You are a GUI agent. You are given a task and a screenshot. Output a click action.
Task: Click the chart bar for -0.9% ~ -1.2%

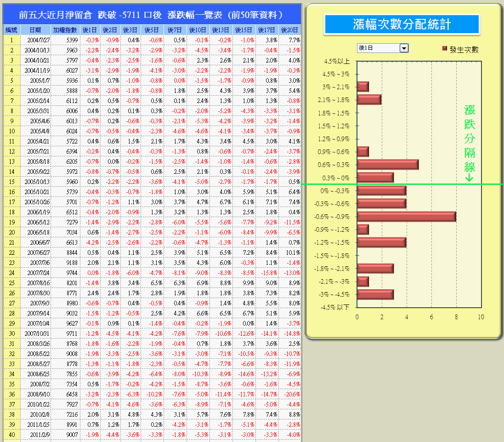tap(363, 230)
